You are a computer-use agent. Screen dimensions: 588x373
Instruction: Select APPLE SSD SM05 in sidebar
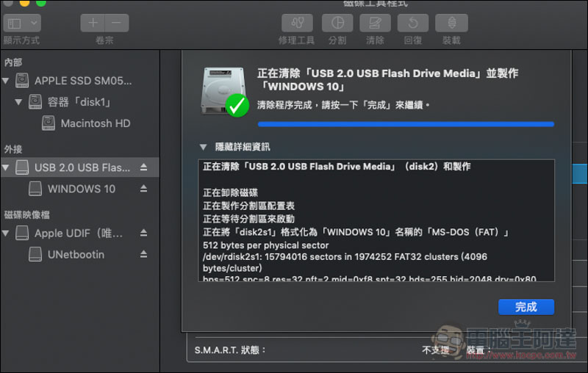(x=83, y=81)
